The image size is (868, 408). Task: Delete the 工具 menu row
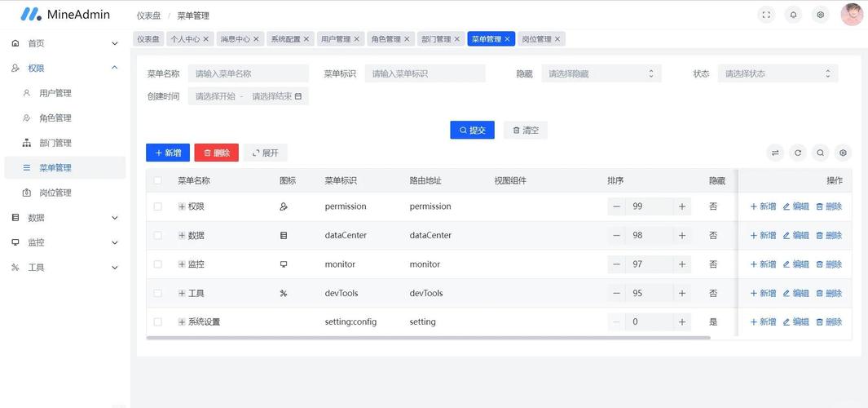[x=829, y=293]
